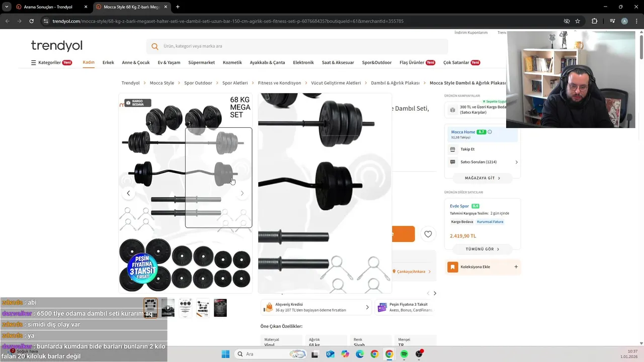Click the İndirim Kuponlarım link

coord(471,33)
